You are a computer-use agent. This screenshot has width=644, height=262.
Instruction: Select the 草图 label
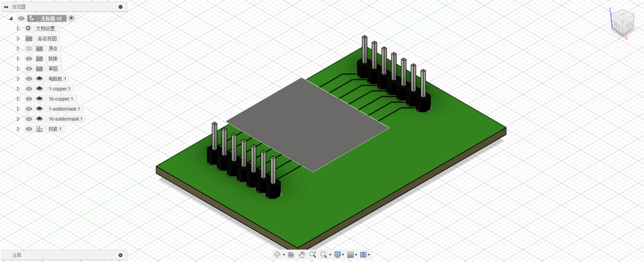(x=53, y=69)
